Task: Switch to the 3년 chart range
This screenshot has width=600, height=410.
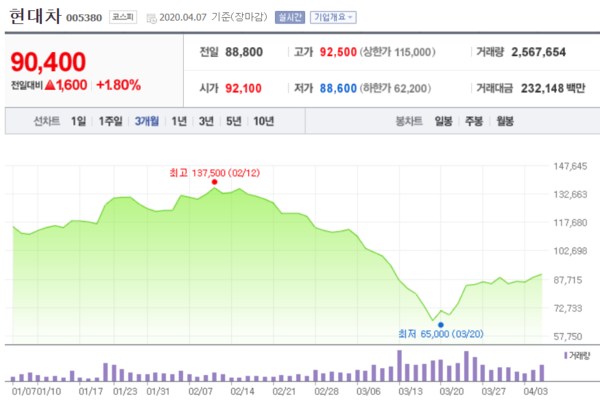Action: tap(206, 121)
